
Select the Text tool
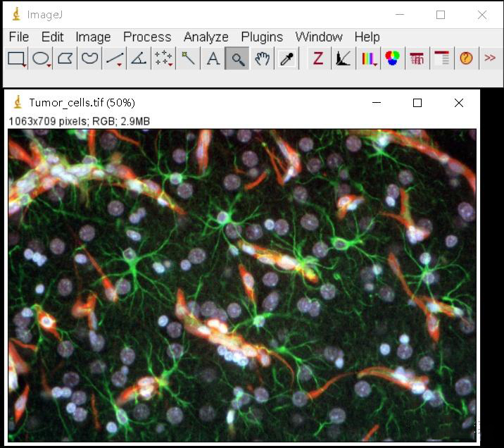[x=213, y=58]
